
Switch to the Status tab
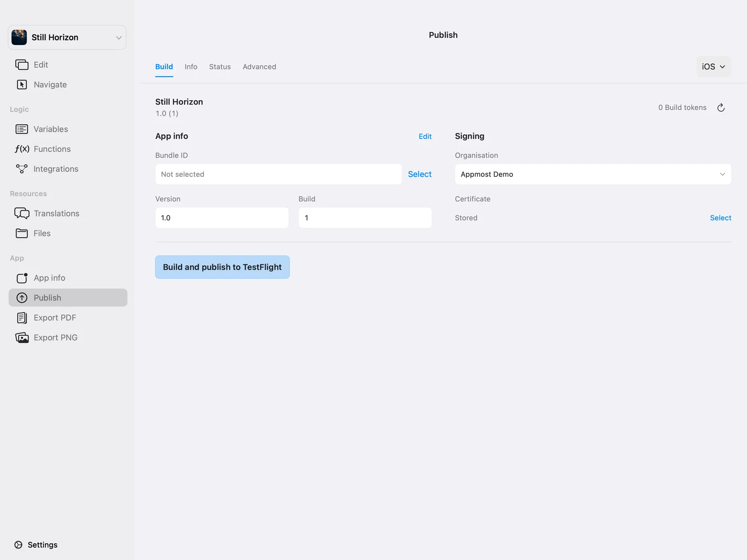click(x=220, y=67)
